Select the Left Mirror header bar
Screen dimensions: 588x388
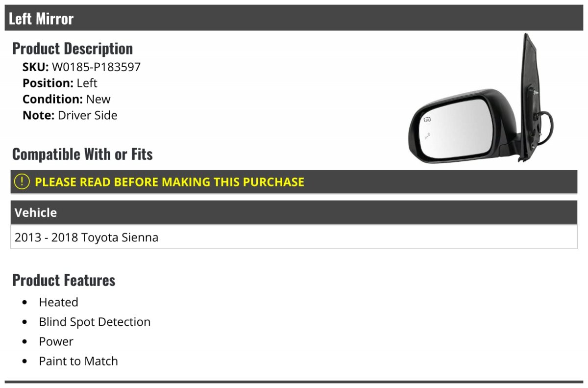294,18
